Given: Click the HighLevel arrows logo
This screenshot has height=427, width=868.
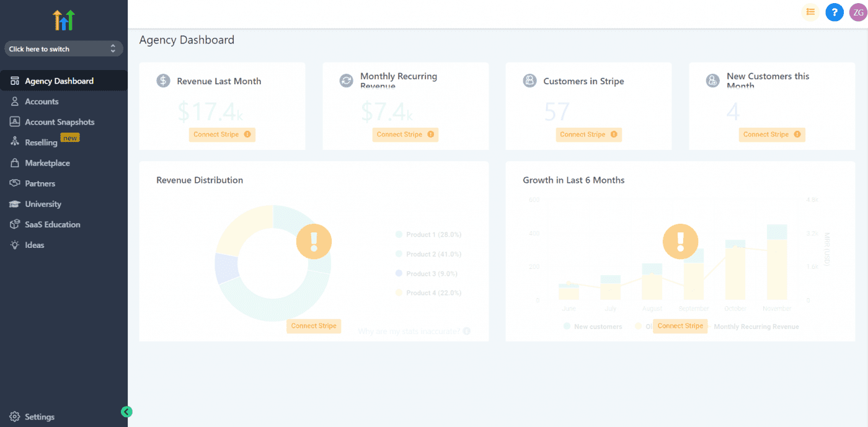Looking at the screenshot, I should 64,20.
